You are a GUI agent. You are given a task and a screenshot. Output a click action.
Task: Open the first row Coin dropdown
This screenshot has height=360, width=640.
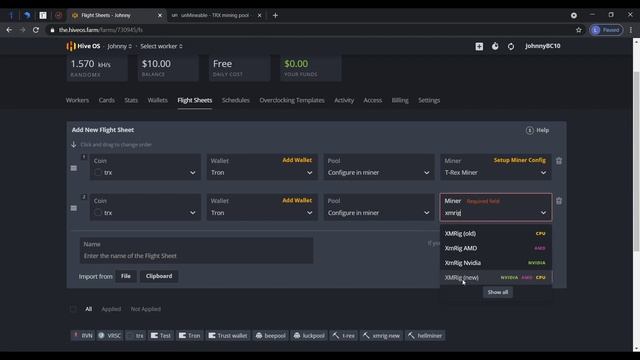tap(145, 167)
